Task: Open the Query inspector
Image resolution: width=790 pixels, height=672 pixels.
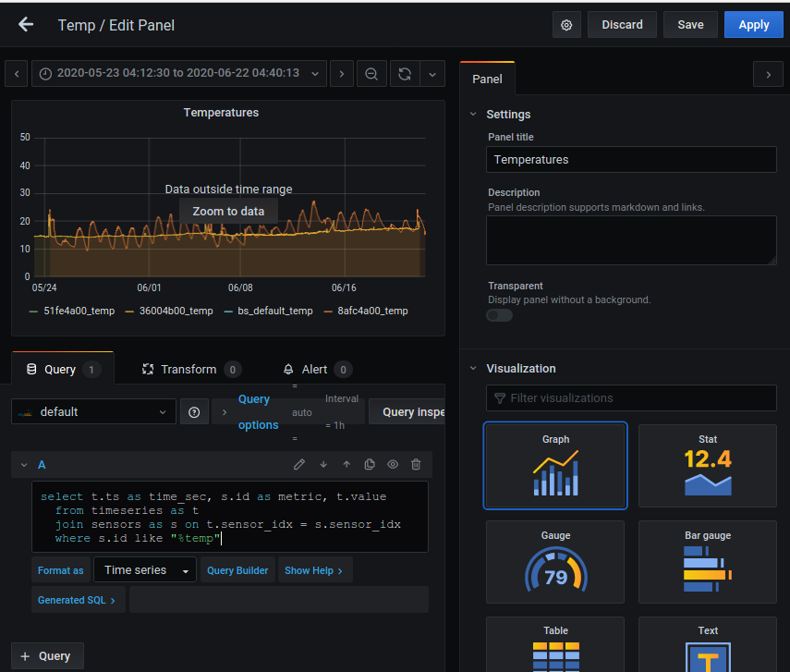Action: point(407,412)
